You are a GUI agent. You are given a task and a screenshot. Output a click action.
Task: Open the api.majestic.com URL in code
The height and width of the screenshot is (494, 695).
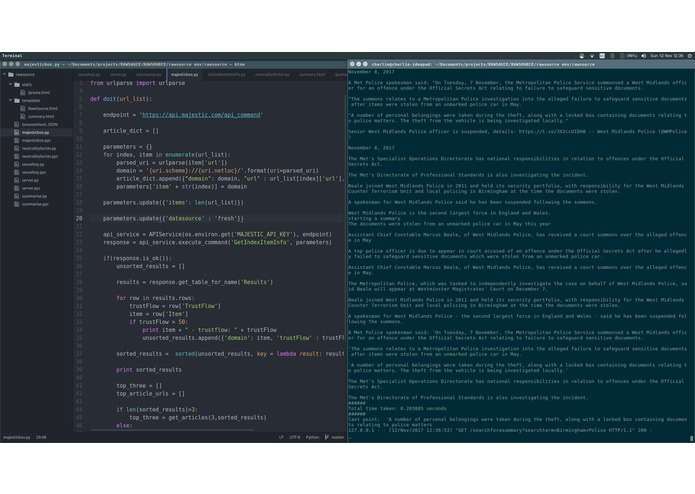[x=201, y=115]
